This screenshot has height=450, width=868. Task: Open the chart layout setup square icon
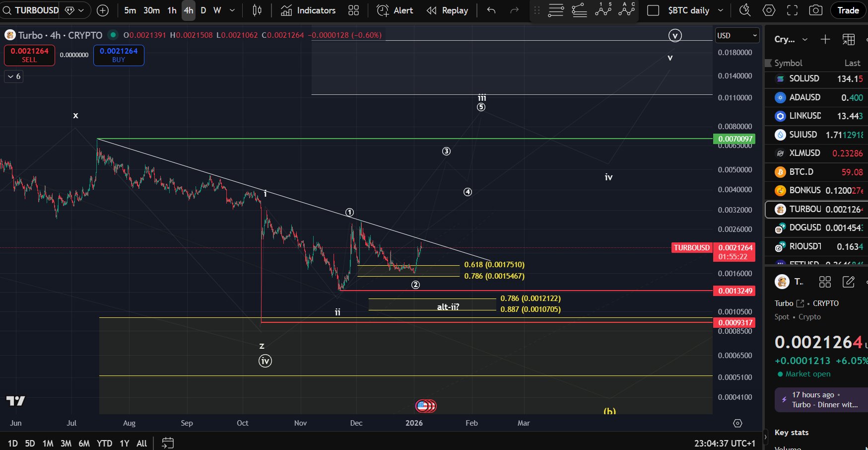point(653,10)
